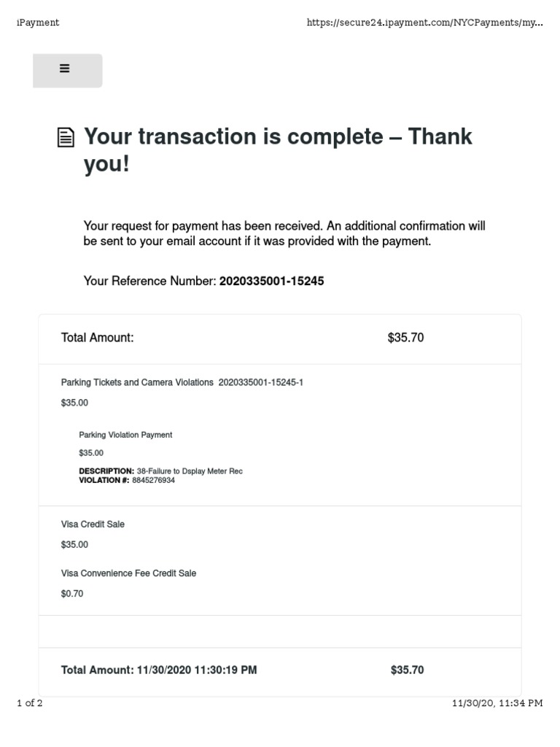Click the "Your Reference Number:" label
The height and width of the screenshot is (747, 560).
click(x=149, y=281)
